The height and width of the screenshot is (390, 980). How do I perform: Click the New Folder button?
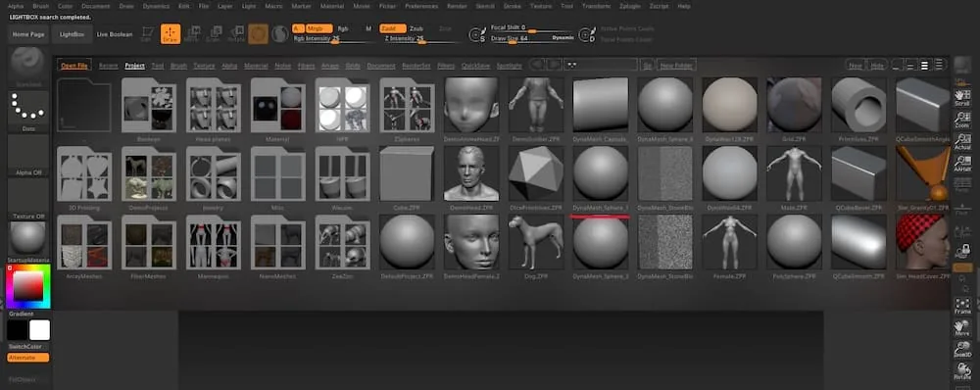(x=675, y=65)
